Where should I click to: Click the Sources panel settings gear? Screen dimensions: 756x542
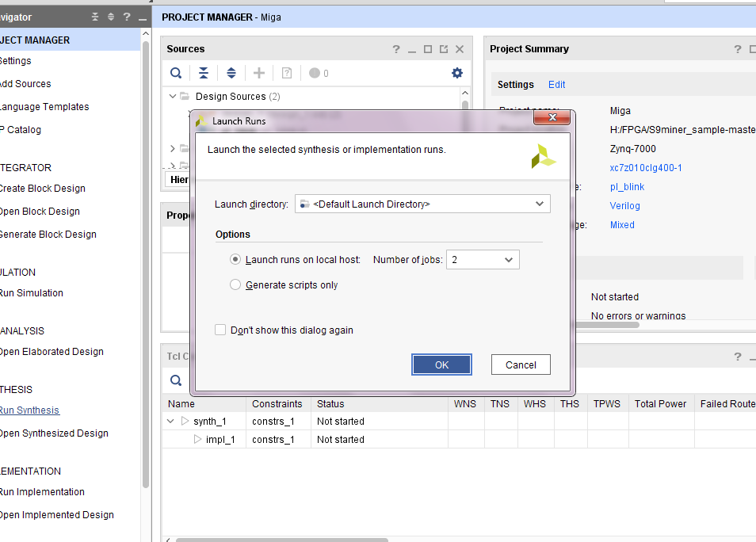[457, 73]
